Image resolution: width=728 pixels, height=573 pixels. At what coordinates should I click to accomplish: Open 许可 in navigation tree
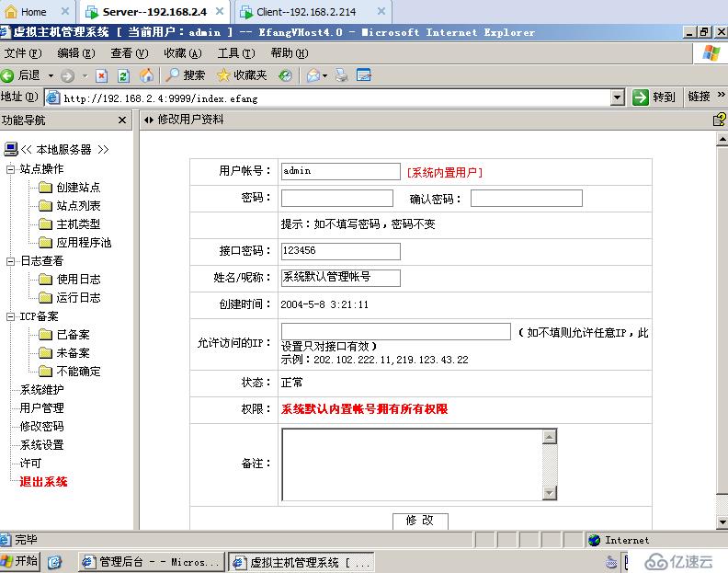(30, 463)
